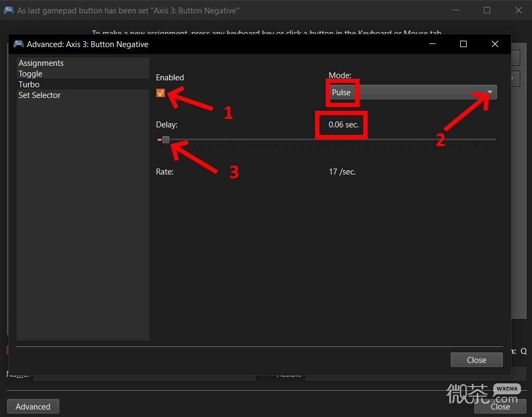Click the 'Enabled' label text

[x=170, y=78]
